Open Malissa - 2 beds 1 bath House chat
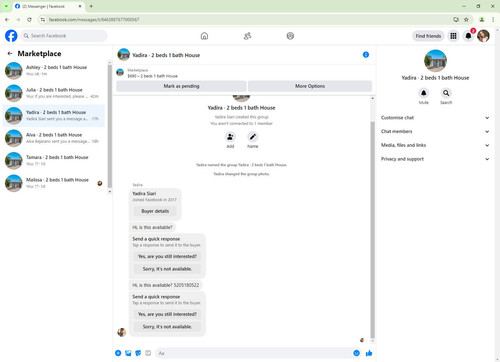The height and width of the screenshot is (362, 500). [54, 183]
